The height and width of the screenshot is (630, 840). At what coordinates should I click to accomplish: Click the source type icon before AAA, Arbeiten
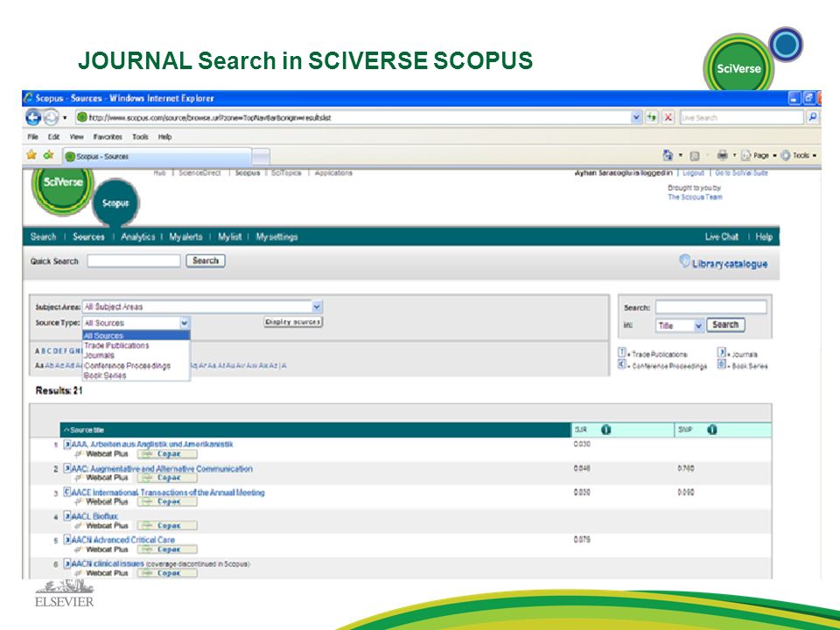67,444
